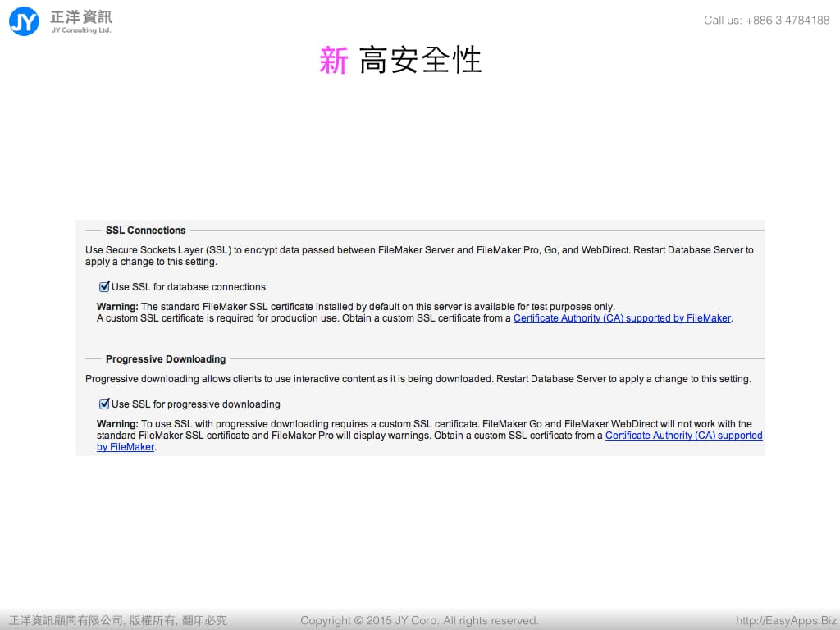Uncheck Use SSL for database connections checkbox
This screenshot has width=840, height=630.
tap(104, 287)
